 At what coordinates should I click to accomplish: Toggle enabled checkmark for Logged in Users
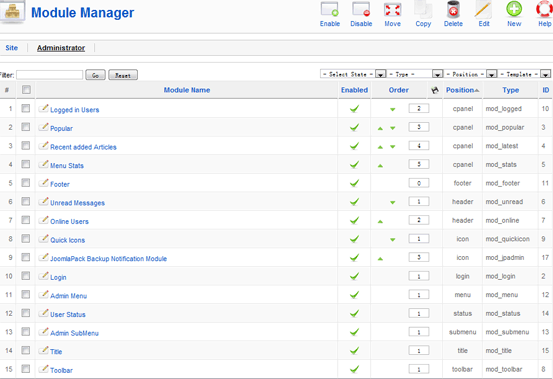pos(354,109)
